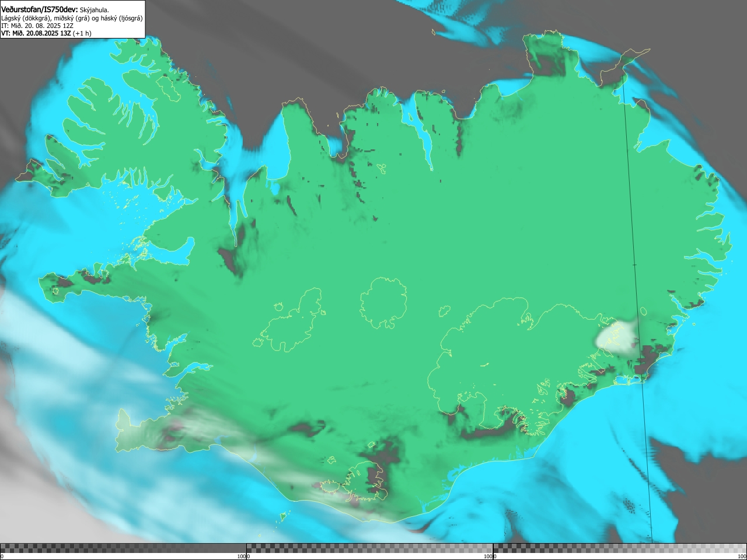
Task: Click the low cloud dark grey color bar
Action: (123, 548)
